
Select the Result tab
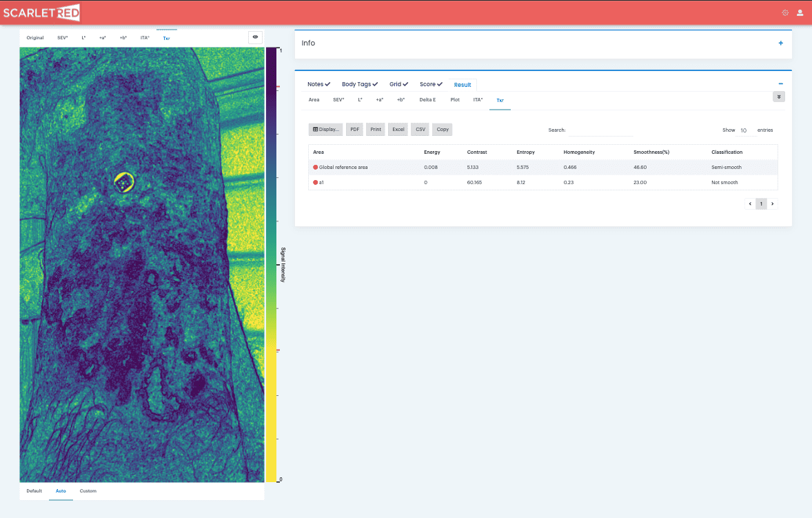pyautogui.click(x=463, y=85)
